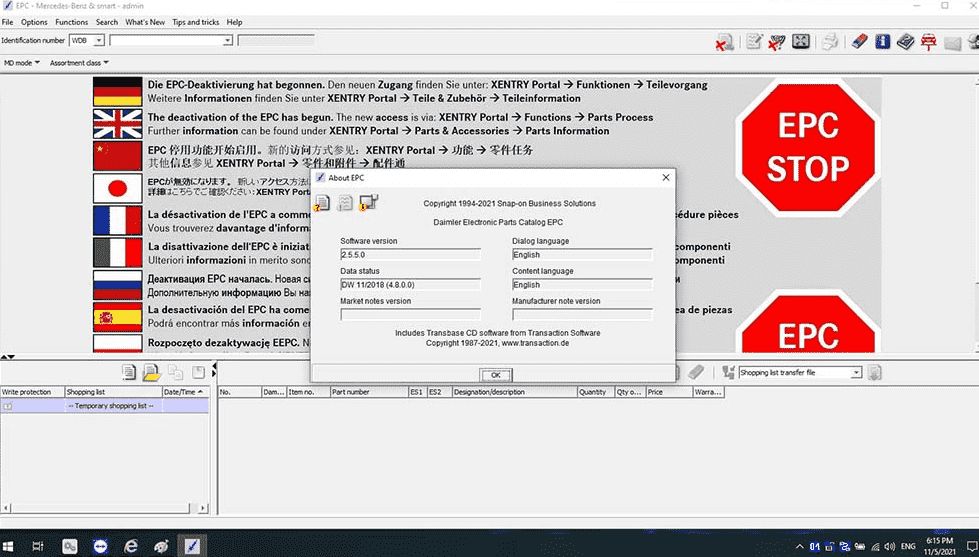This screenshot has width=979, height=557.
Task: Click the red X question mark toolbar icon
Action: point(777,42)
